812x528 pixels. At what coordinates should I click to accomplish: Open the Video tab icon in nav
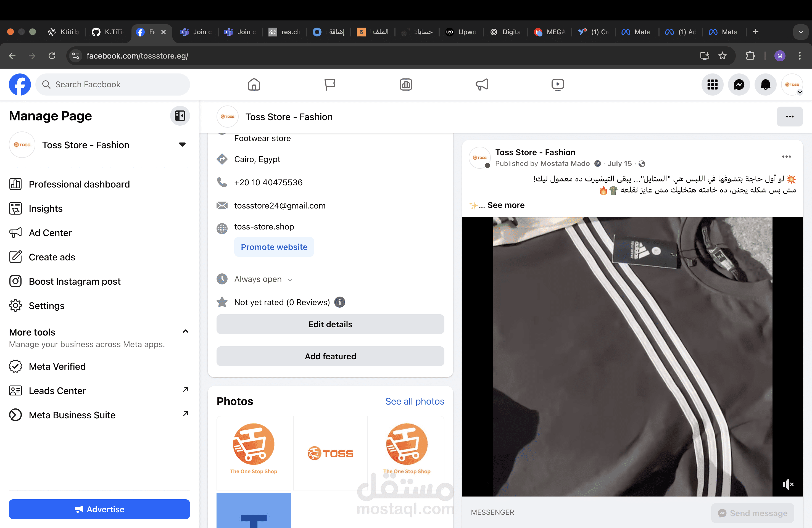[x=557, y=85]
